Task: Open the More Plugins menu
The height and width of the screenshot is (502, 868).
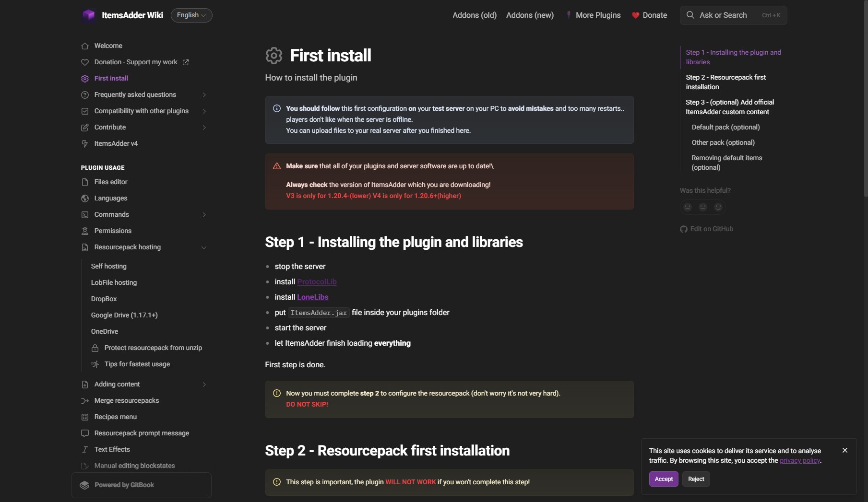Action: coord(597,15)
